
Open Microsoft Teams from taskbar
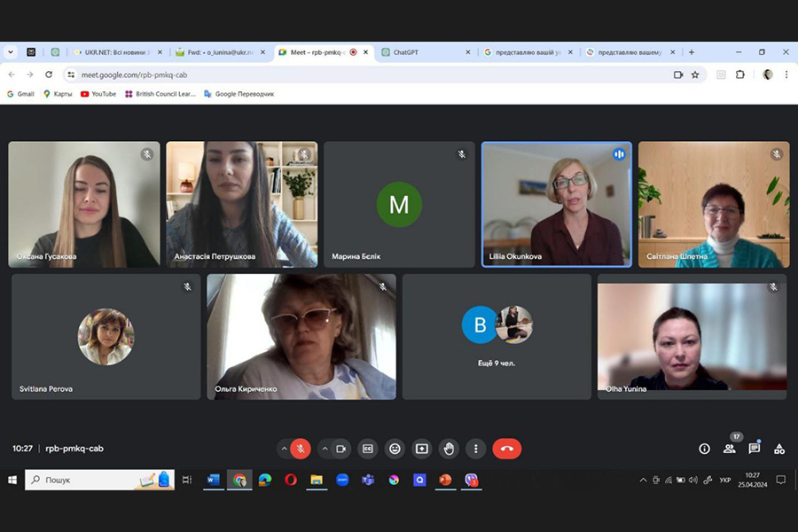368,480
